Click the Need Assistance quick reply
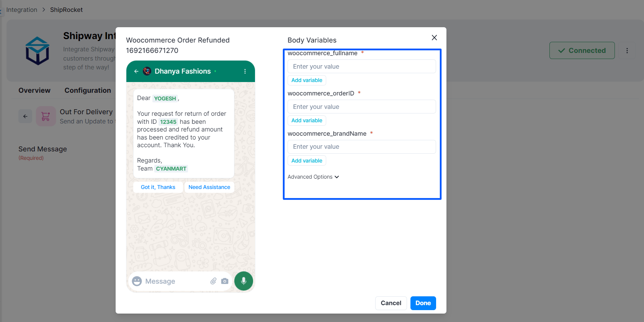The height and width of the screenshot is (322, 644). [209, 187]
